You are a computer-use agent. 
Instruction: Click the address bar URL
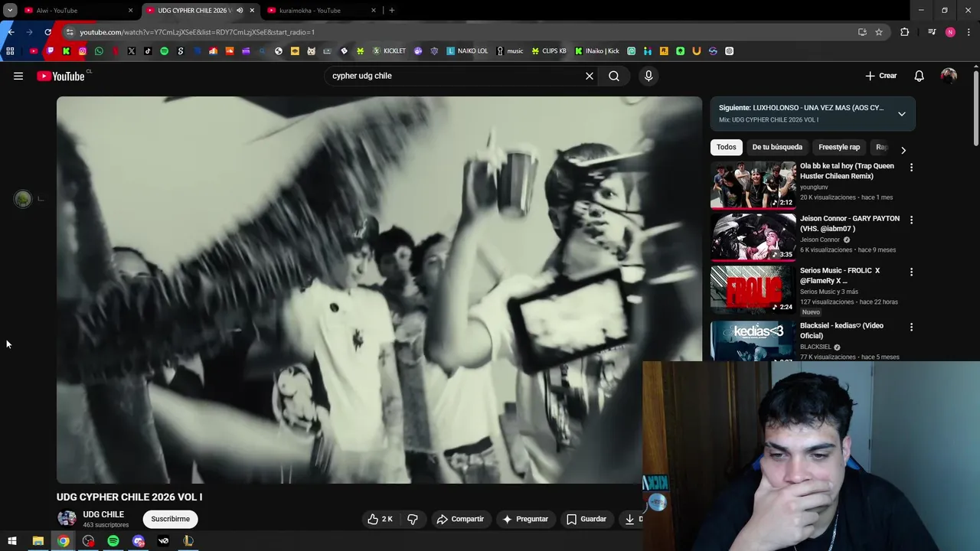point(197,32)
